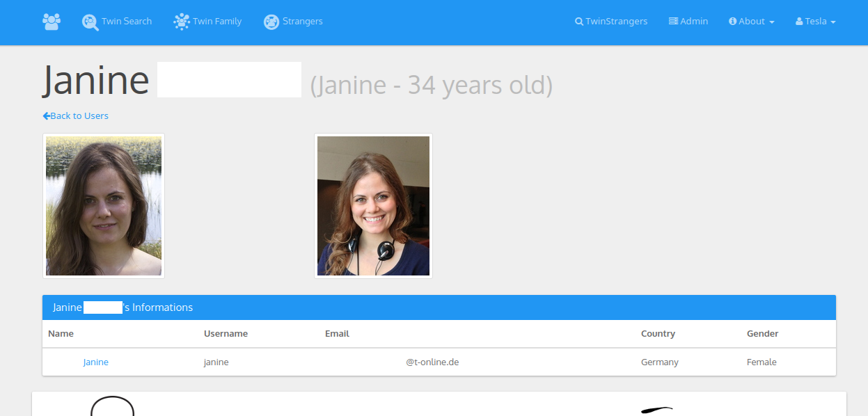Viewport: 868px width, 416px height.
Task: Open the photo with headphones around neck
Action: point(373,206)
